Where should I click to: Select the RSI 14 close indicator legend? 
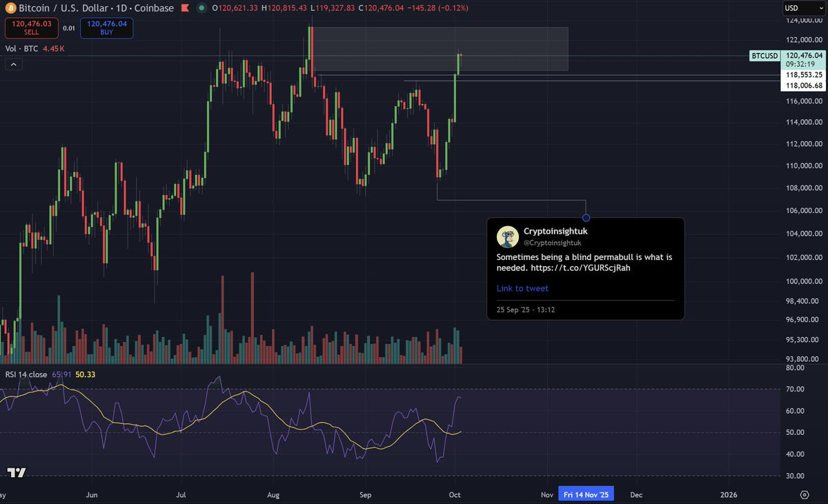26,374
